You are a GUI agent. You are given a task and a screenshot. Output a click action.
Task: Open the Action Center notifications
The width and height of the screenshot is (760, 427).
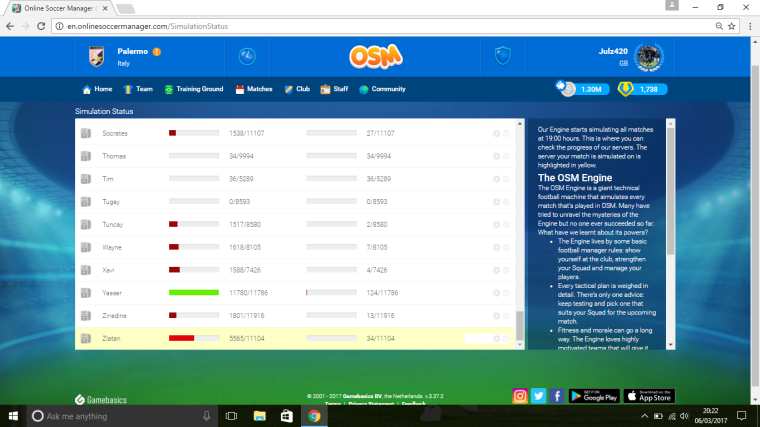[x=742, y=416]
